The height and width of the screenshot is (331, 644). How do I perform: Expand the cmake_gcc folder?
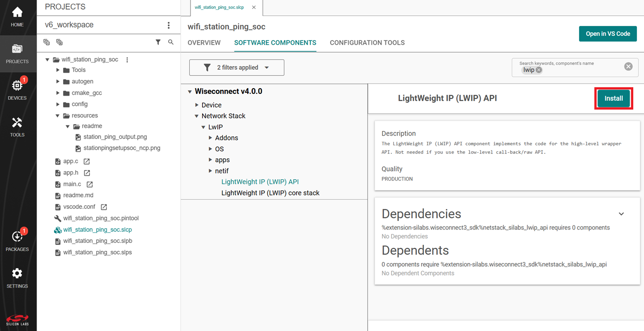58,93
